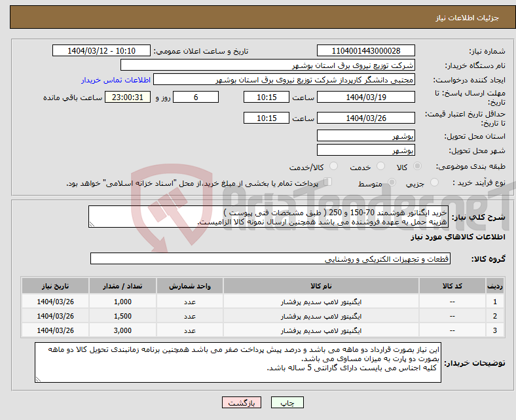The image size is (516, 420).
Task: Select the جزیی purchase type radio
Action: tap(434, 183)
